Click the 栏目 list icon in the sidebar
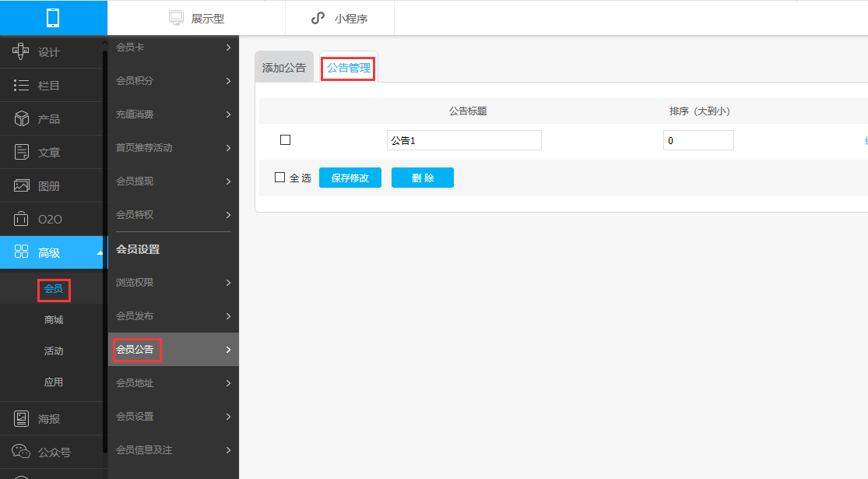This screenshot has height=479, width=868. click(21, 85)
